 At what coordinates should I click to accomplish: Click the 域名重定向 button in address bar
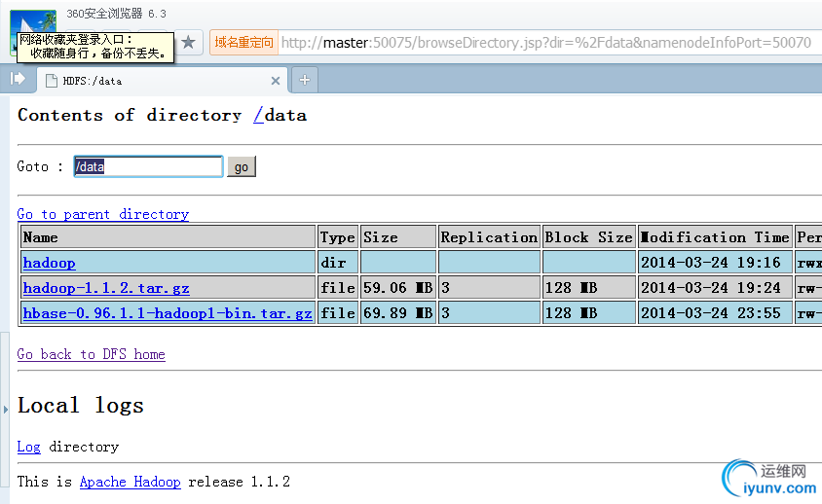243,43
